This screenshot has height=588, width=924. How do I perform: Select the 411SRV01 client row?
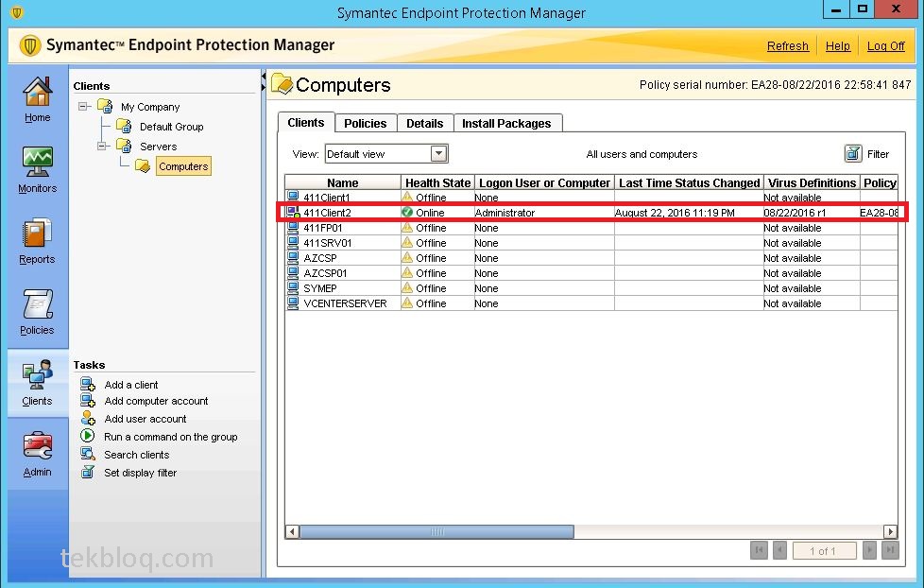pos(591,243)
